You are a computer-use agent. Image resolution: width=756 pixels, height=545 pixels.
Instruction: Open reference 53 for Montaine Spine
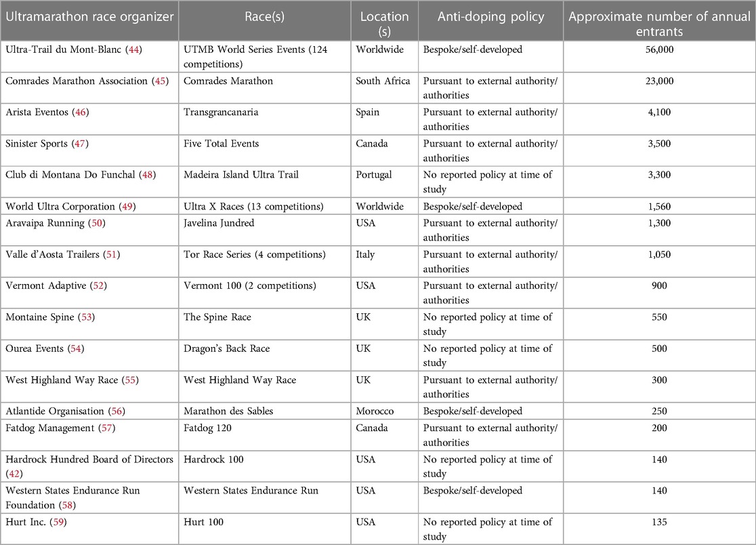86,317
